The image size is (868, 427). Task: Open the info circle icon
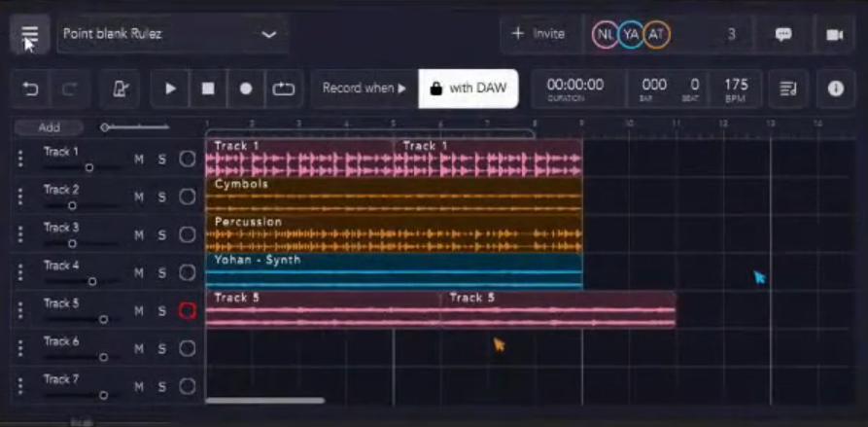coord(835,89)
